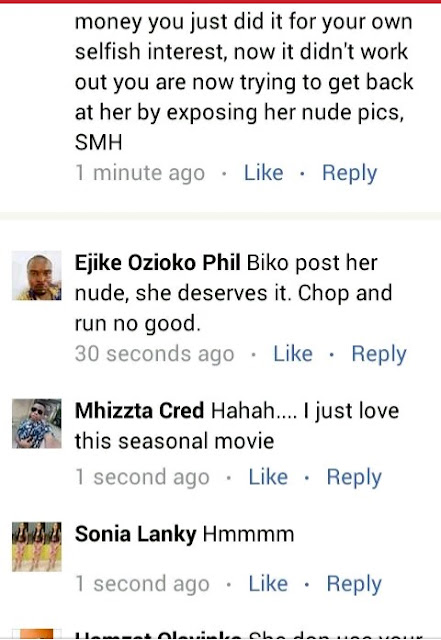
Task: Open Ejike Ozioko Phil's profile name
Action: pos(158,263)
